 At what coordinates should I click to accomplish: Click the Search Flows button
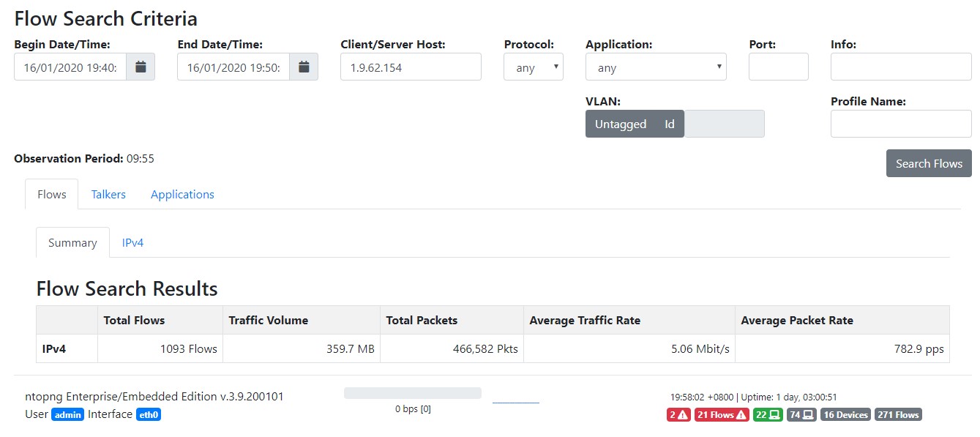tap(929, 163)
